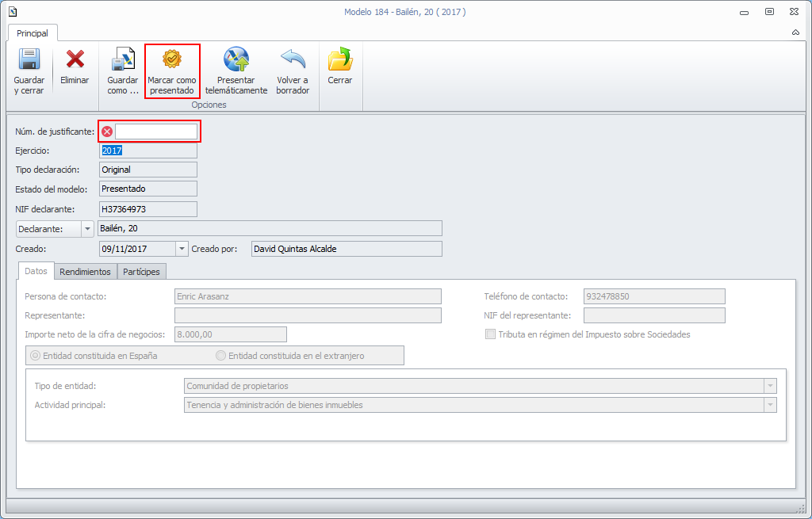Click the Eliminar red X icon
The height and width of the screenshot is (519, 812).
(x=75, y=59)
